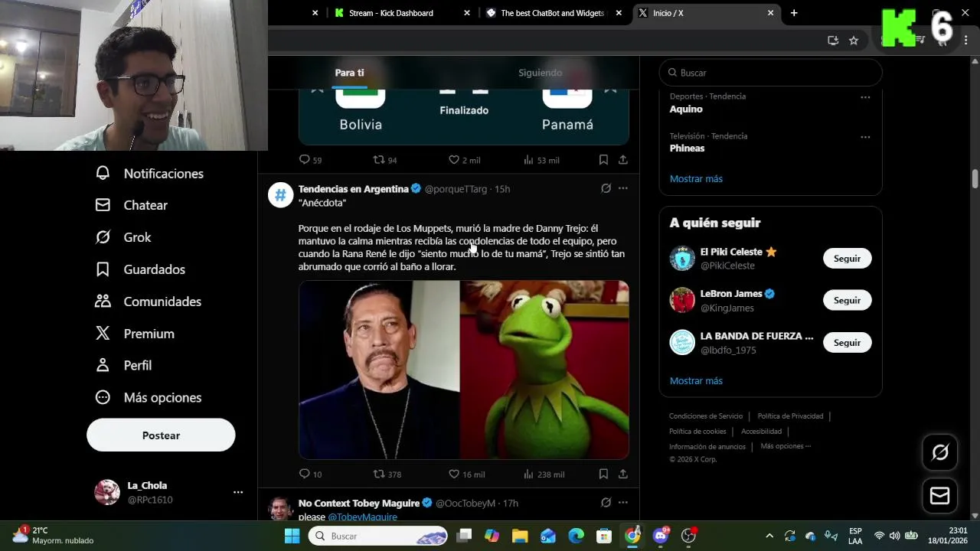Screen dimensions: 980x551
Task: Select the Inicio / X browser tab
Action: tap(707, 13)
